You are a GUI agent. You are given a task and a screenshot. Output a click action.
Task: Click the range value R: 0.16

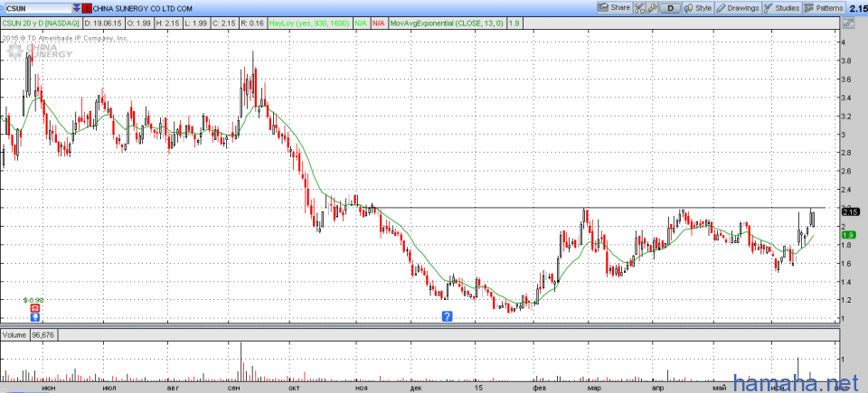click(x=252, y=23)
